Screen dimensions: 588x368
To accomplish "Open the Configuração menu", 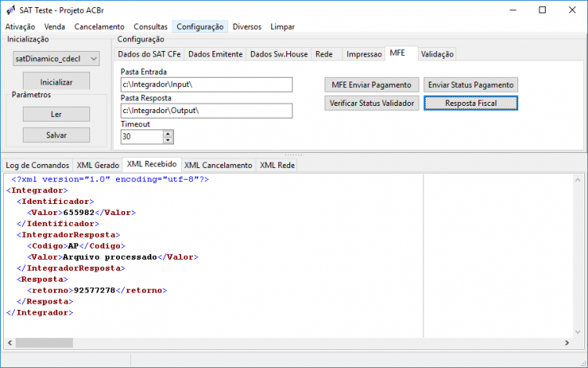I will click(x=200, y=27).
